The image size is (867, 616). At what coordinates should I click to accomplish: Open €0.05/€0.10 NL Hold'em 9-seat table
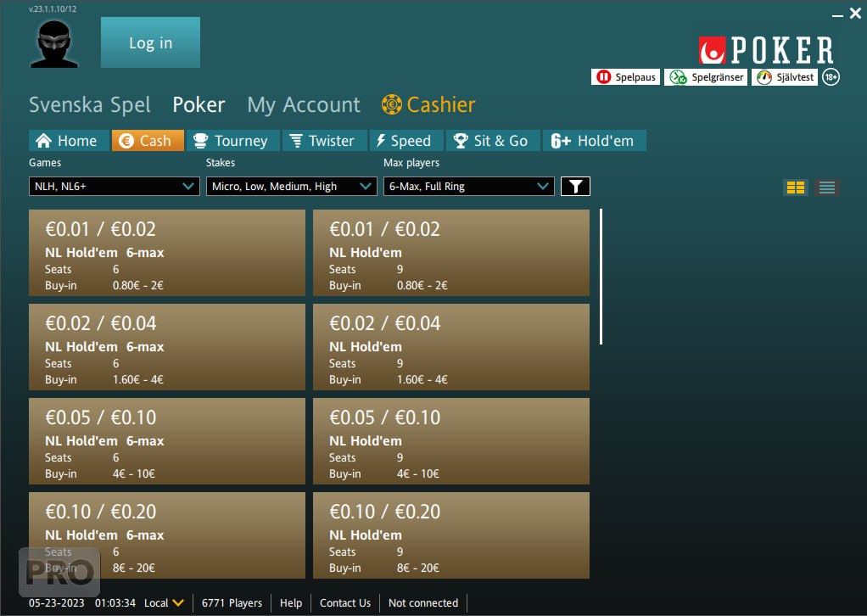click(x=451, y=440)
